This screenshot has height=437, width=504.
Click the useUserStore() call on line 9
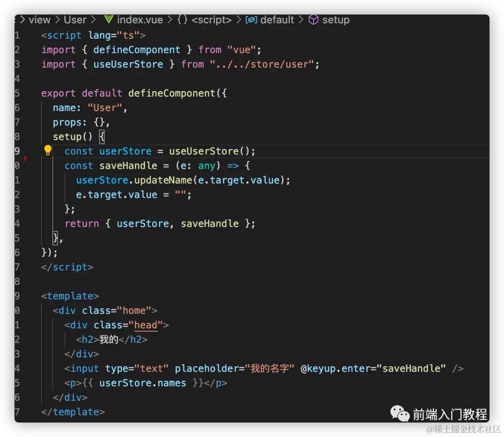click(x=209, y=152)
